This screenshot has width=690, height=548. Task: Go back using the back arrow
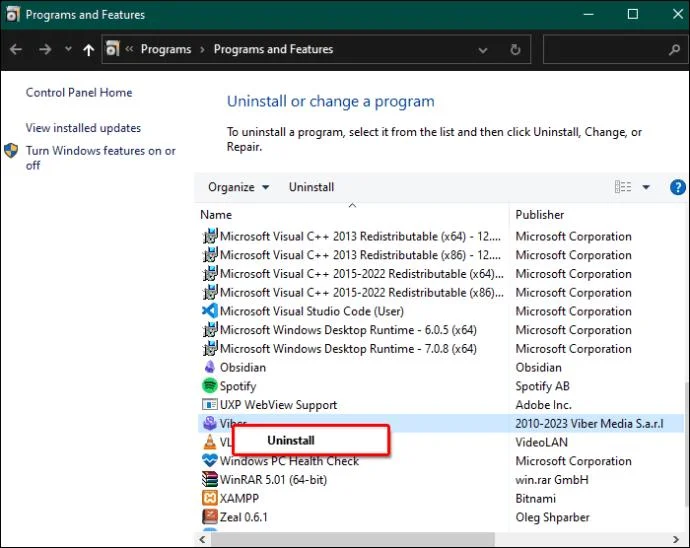pyautogui.click(x=16, y=49)
